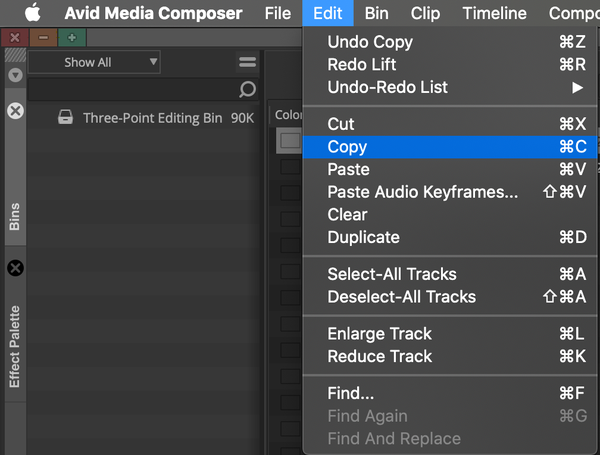Click the search magnifier icon
Viewport: 600px width, 455px height.
247,90
